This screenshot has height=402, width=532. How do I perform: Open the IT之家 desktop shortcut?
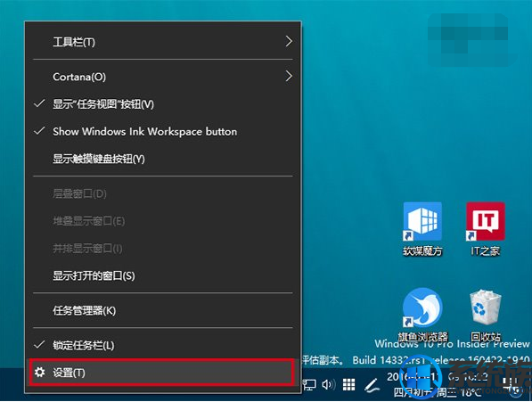(486, 229)
